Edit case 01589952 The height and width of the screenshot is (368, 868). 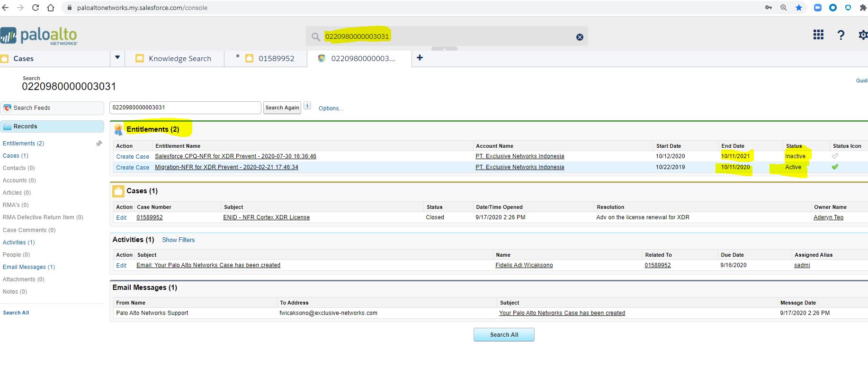click(x=121, y=218)
